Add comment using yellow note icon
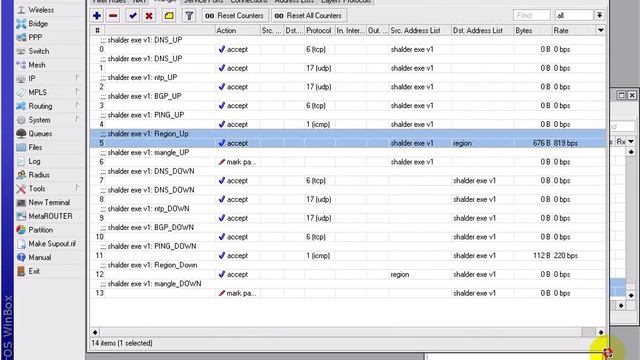 169,16
